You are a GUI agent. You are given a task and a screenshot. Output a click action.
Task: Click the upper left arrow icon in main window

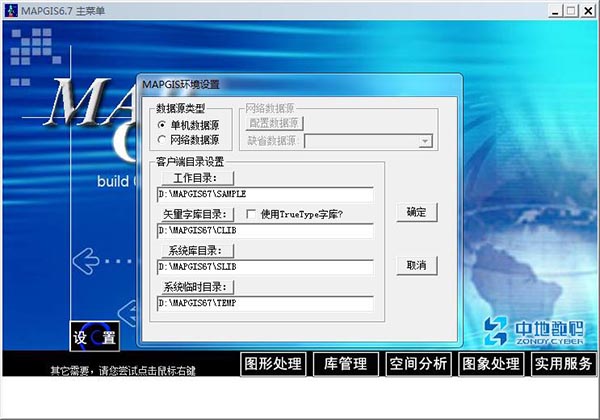click(x=86, y=261)
